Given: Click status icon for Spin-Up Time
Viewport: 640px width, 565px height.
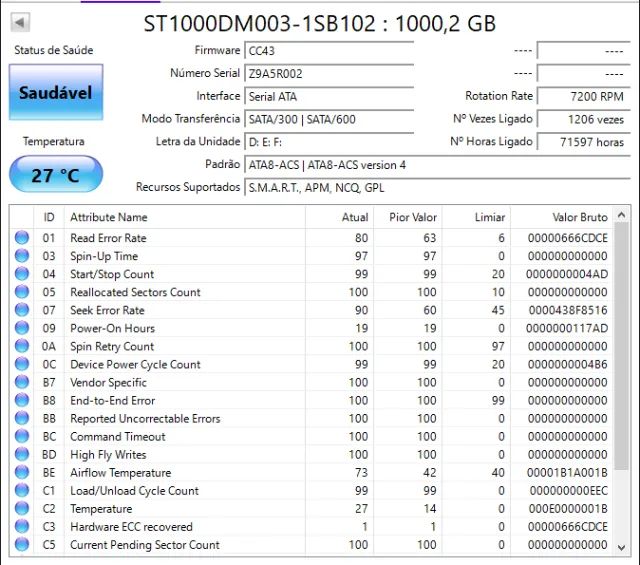Looking at the screenshot, I should pos(22,256).
